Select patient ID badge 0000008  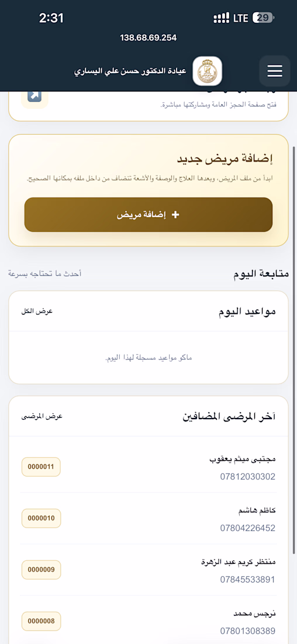pos(41,621)
